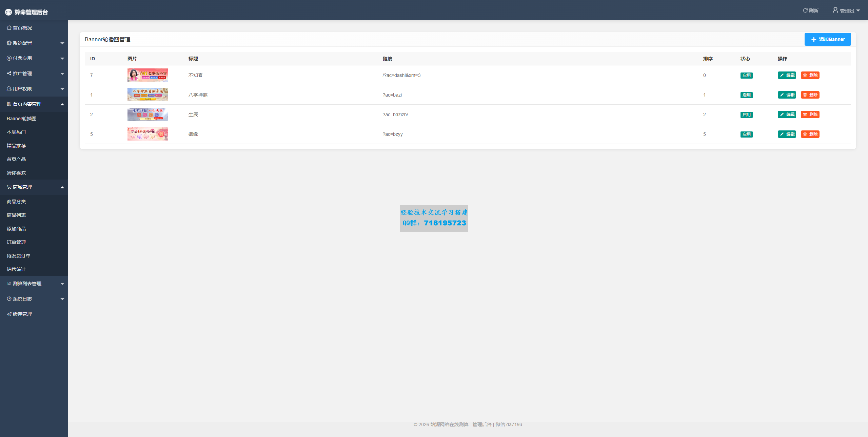Toggle 启用 status for 姻缘 banner
The width and height of the screenshot is (868, 437).
(746, 134)
